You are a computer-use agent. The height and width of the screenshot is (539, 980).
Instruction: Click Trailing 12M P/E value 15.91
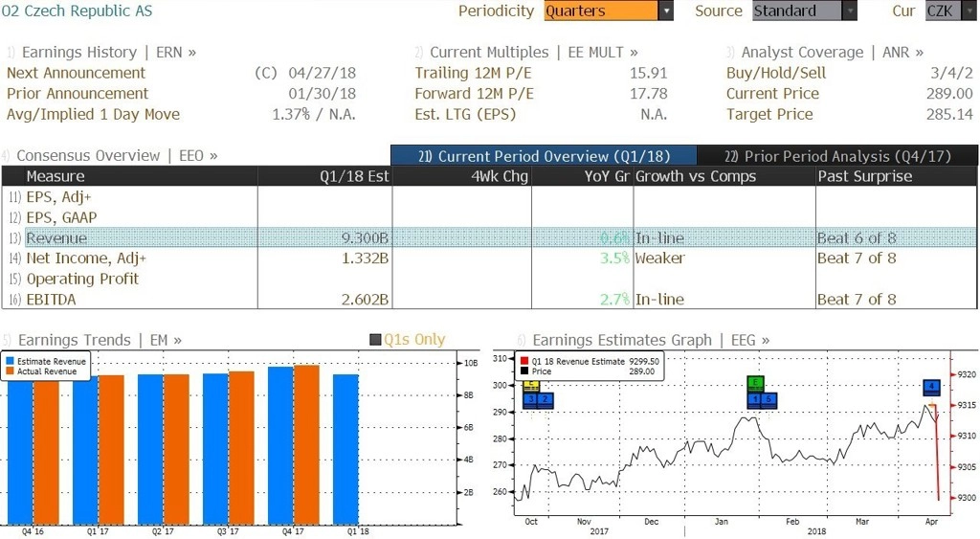coord(649,73)
